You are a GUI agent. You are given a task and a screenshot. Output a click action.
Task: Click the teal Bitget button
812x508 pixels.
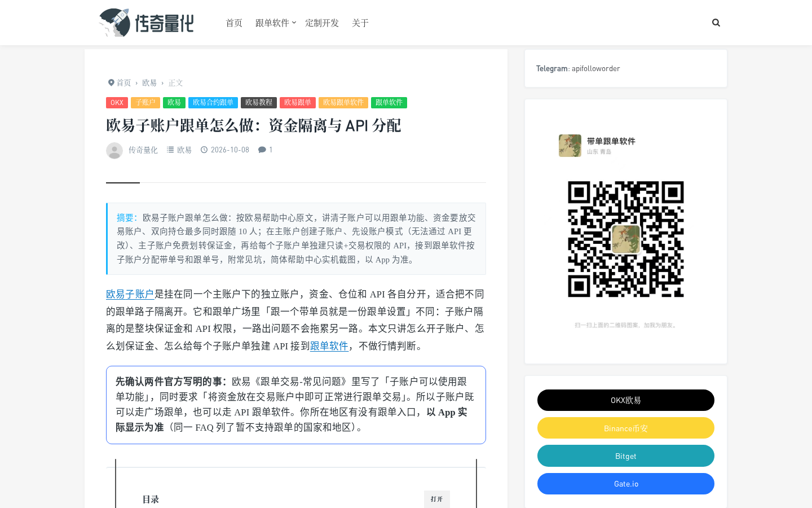(626, 456)
